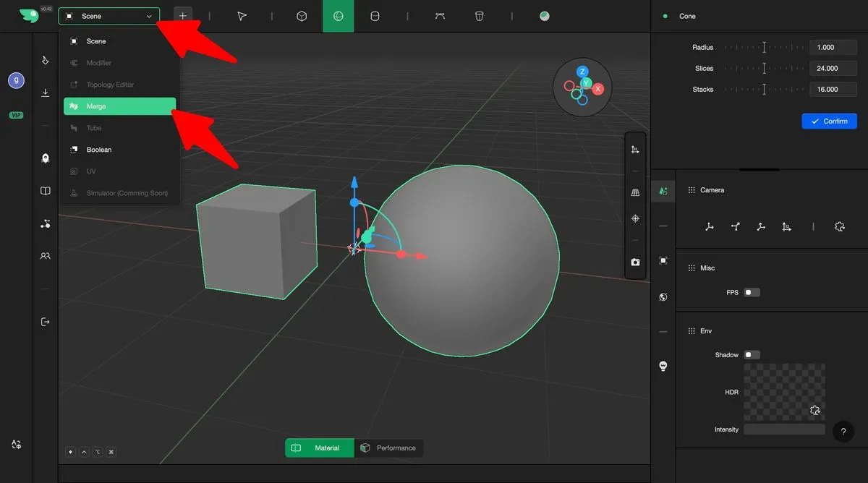
Task: Select the cylinder primitive tool
Action: pyautogui.click(x=375, y=16)
